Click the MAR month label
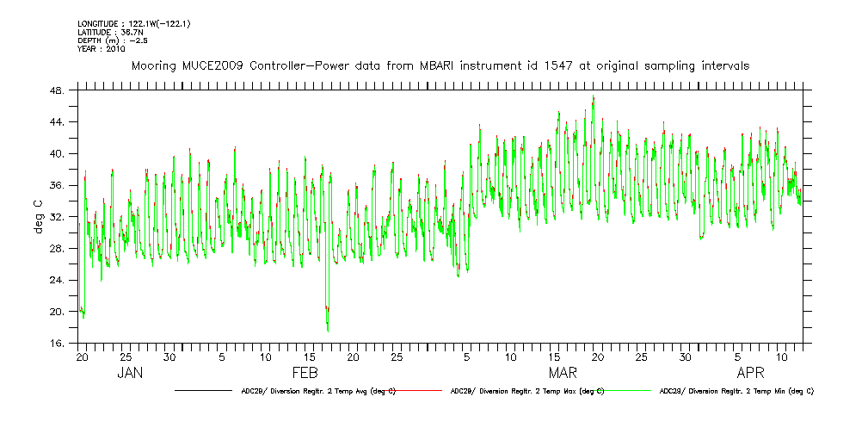 pyautogui.click(x=563, y=374)
